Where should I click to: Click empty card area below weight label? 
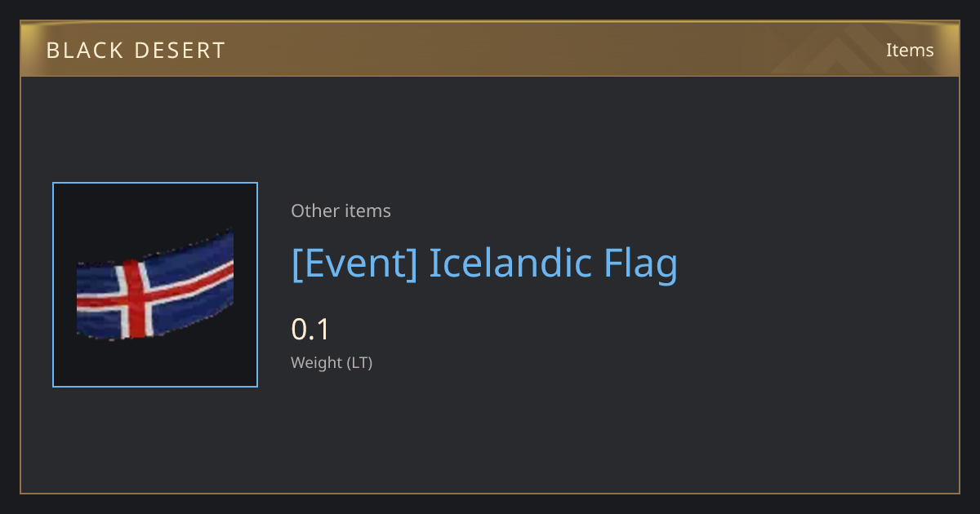coord(490,432)
